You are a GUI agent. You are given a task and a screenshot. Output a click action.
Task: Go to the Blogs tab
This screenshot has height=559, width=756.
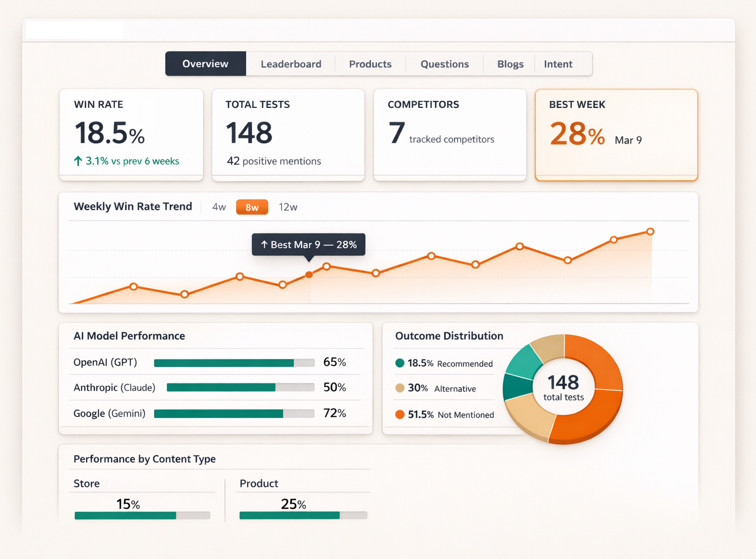pyautogui.click(x=510, y=64)
